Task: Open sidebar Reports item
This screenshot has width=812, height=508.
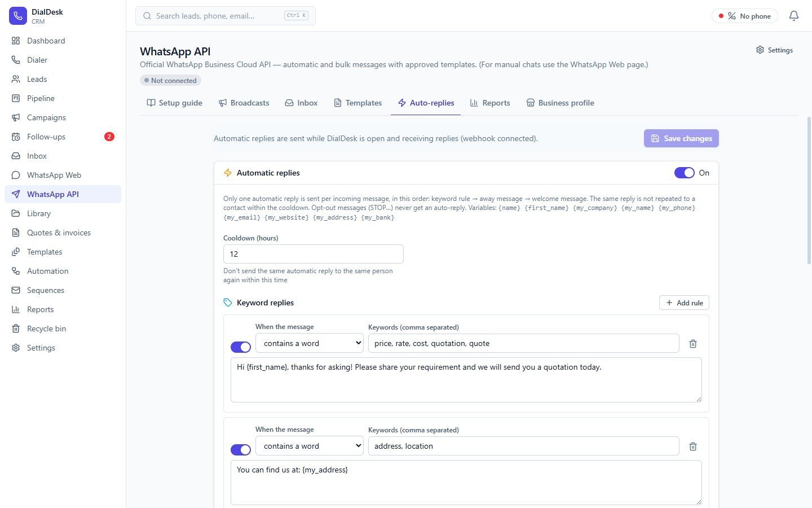Action: 63,309
